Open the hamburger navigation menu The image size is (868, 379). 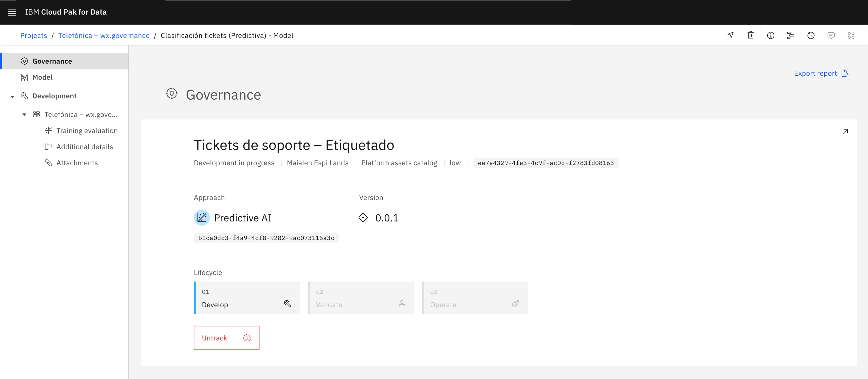coord(12,12)
